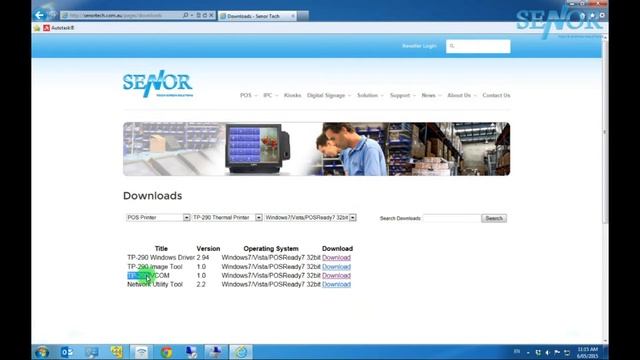The width and height of the screenshot is (640, 360).
Task: Click the address bar search magnifier icon
Action: 186,16
